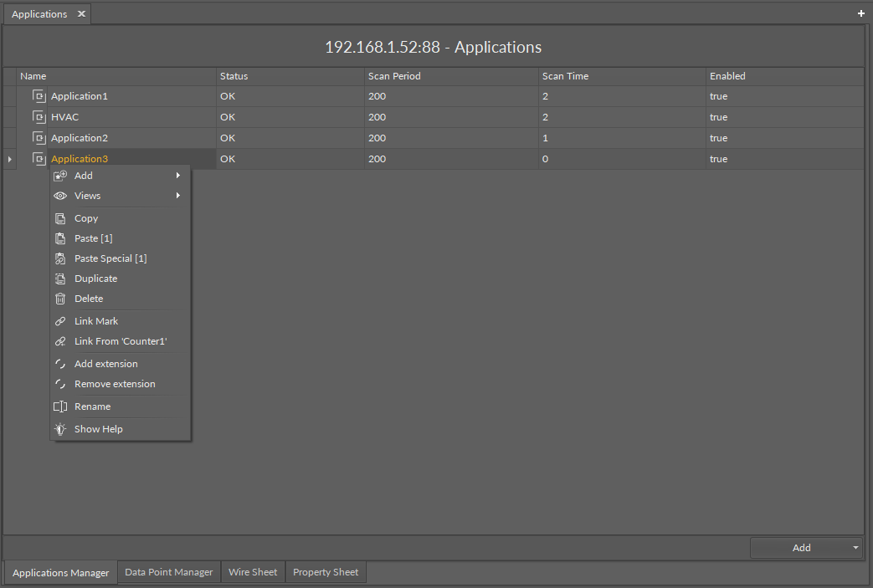Add a new tab with plus button
The height and width of the screenshot is (588, 873).
pyautogui.click(x=861, y=13)
